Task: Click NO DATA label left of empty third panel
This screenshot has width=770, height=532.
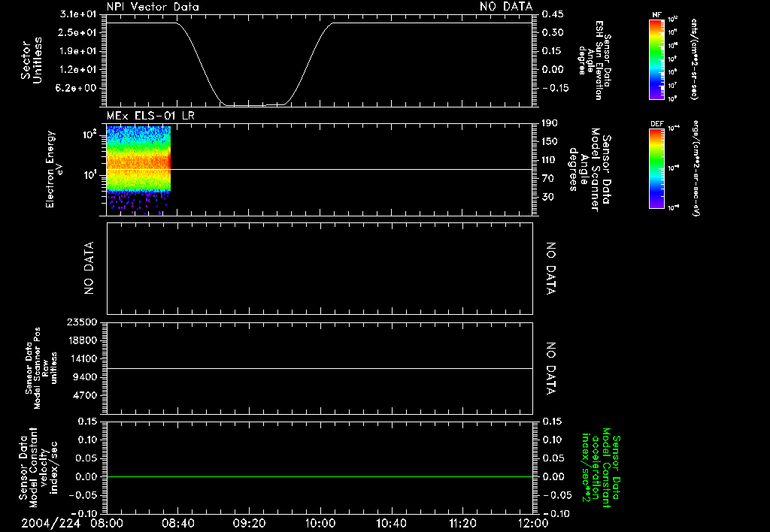Action: (89, 268)
